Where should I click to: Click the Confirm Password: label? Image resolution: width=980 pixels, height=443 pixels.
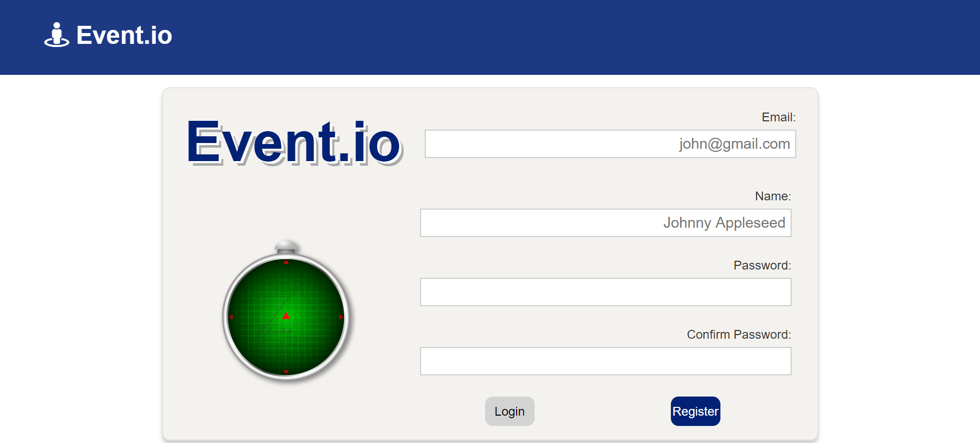739,335
